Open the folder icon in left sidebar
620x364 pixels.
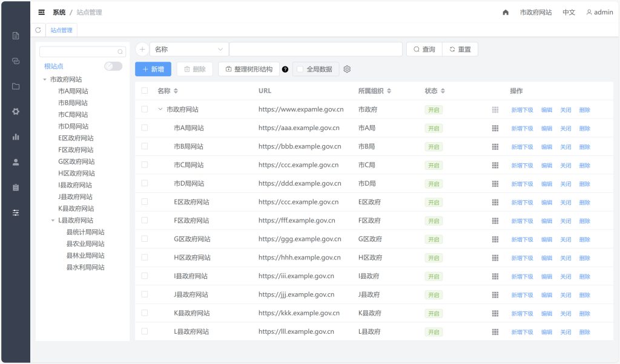(16, 86)
